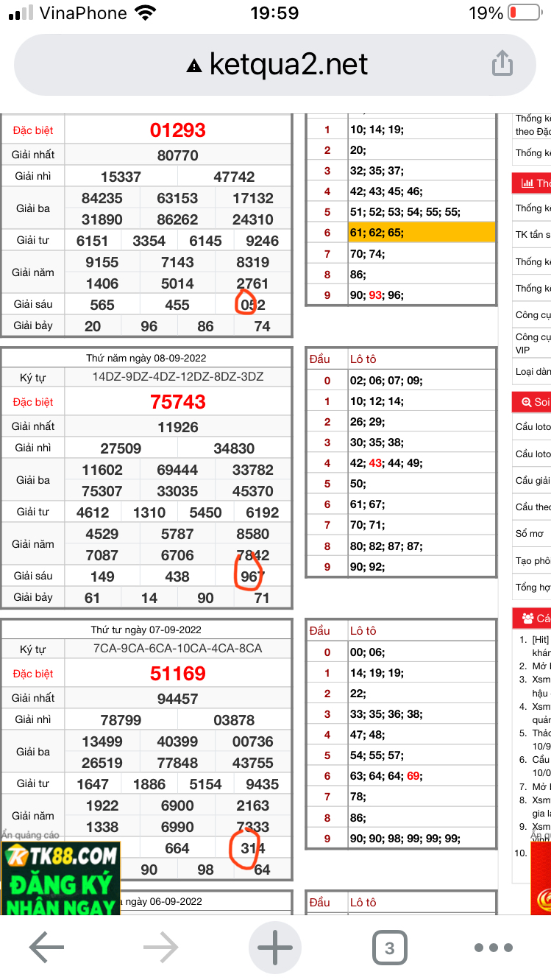Click the first prize number 94457

(178, 699)
